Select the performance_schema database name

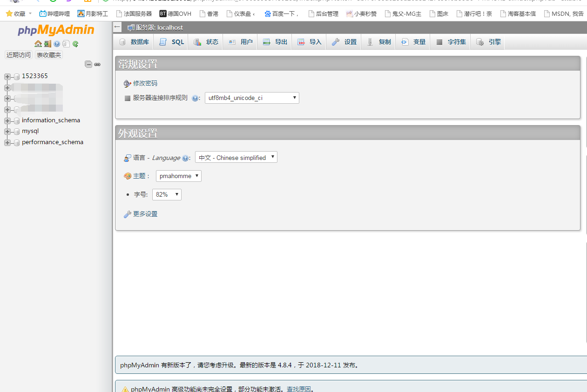53,143
